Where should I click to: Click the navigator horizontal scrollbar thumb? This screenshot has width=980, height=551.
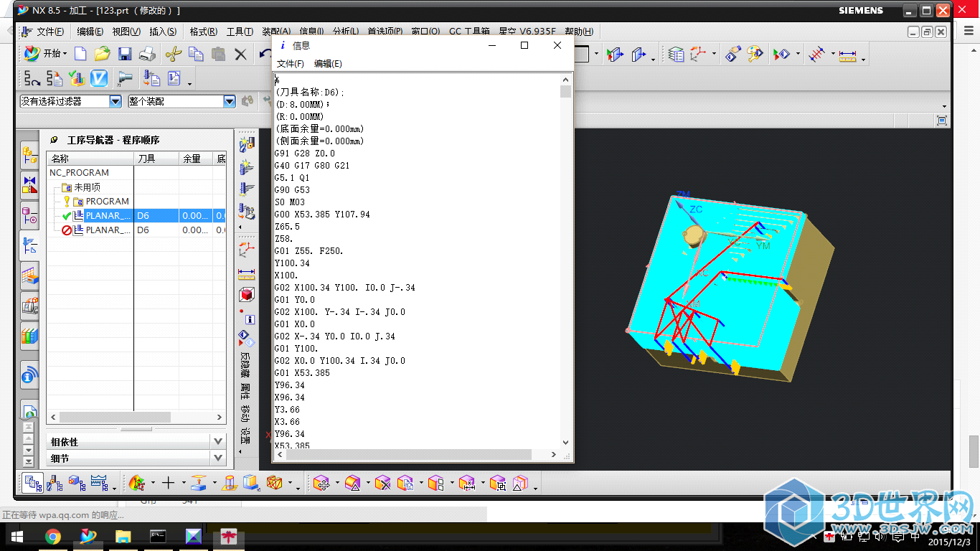(x=115, y=417)
